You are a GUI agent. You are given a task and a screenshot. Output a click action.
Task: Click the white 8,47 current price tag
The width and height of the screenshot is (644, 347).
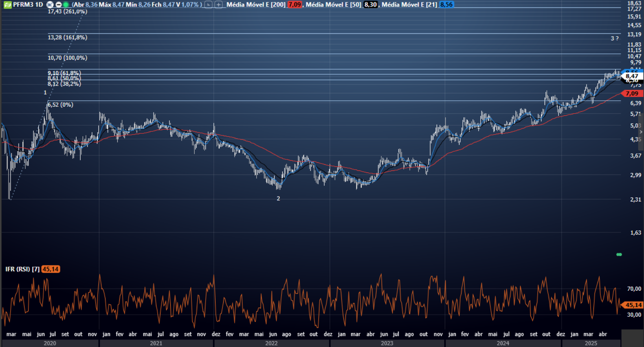632,76
